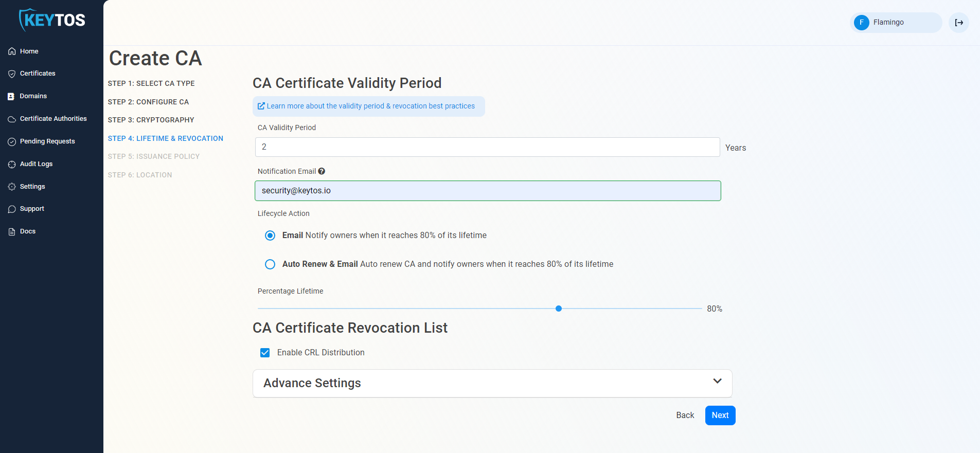Click the Pending Requests checkmark icon

(x=12, y=141)
